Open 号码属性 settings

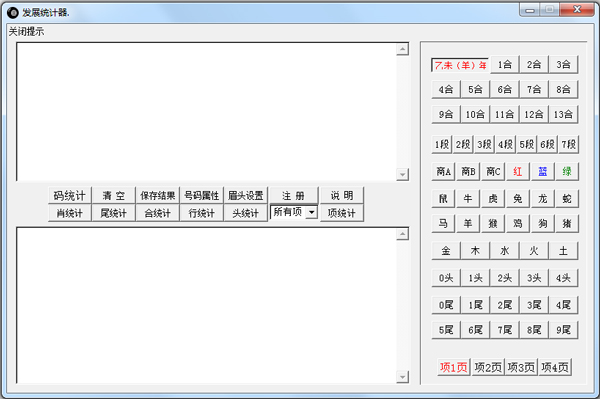[x=202, y=195]
